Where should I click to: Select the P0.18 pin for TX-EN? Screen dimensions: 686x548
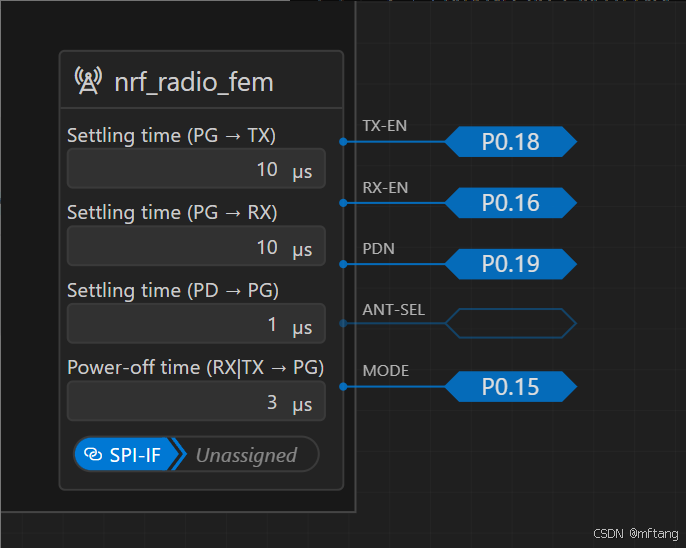point(511,142)
